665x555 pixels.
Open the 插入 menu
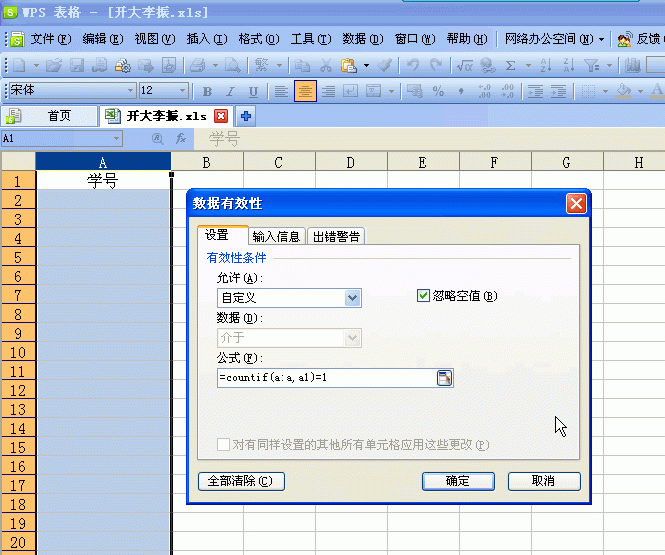coord(207,39)
